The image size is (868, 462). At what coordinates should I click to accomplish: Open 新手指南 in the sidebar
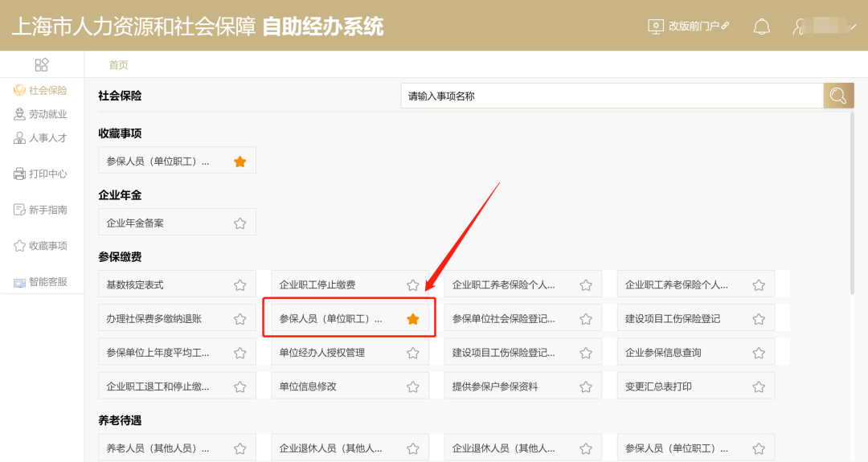pos(40,210)
